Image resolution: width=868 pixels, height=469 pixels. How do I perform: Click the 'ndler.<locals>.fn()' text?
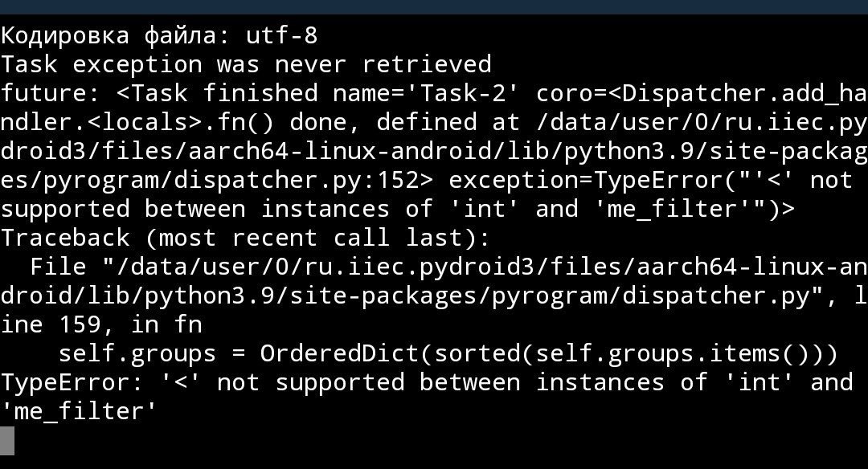click(137, 122)
